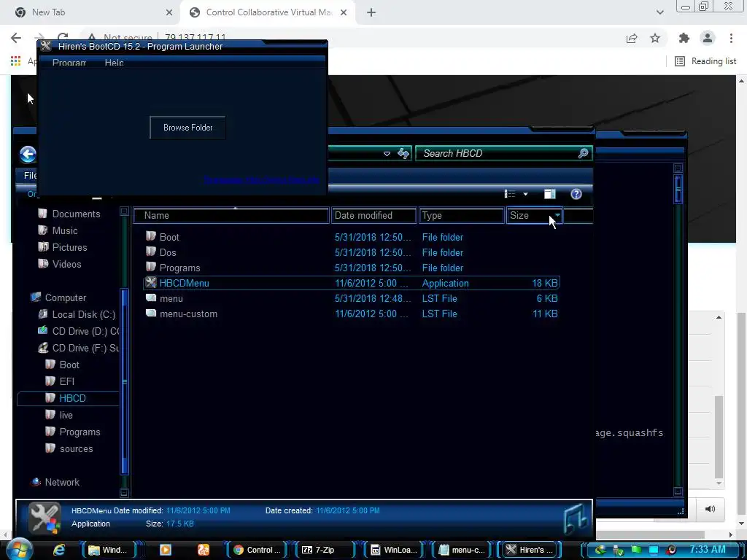Viewport: 747px width, 560px height.
Task: Open the Size column filter dropdown arrow
Action: coord(557,215)
